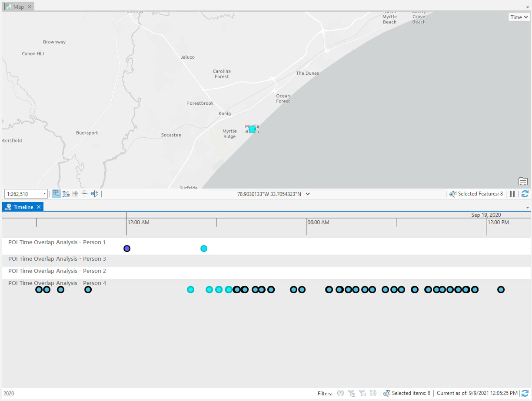Image resolution: width=532 pixels, height=401 pixels.
Task: Click the clock time-filter icon in Filters
Action: (x=341, y=393)
